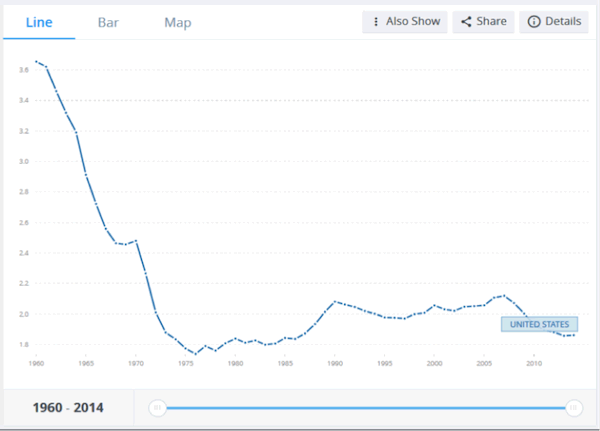The image size is (600, 431).
Task: Click the info icon for Details
Action: coord(534,22)
